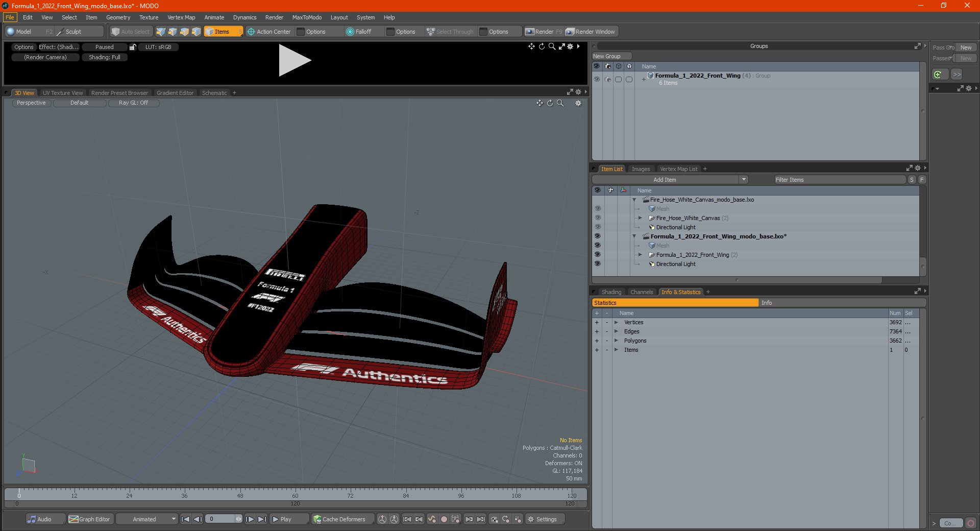This screenshot has width=980, height=531.
Task: Toggle Options checkbox next to Action Center
Action: [301, 32]
